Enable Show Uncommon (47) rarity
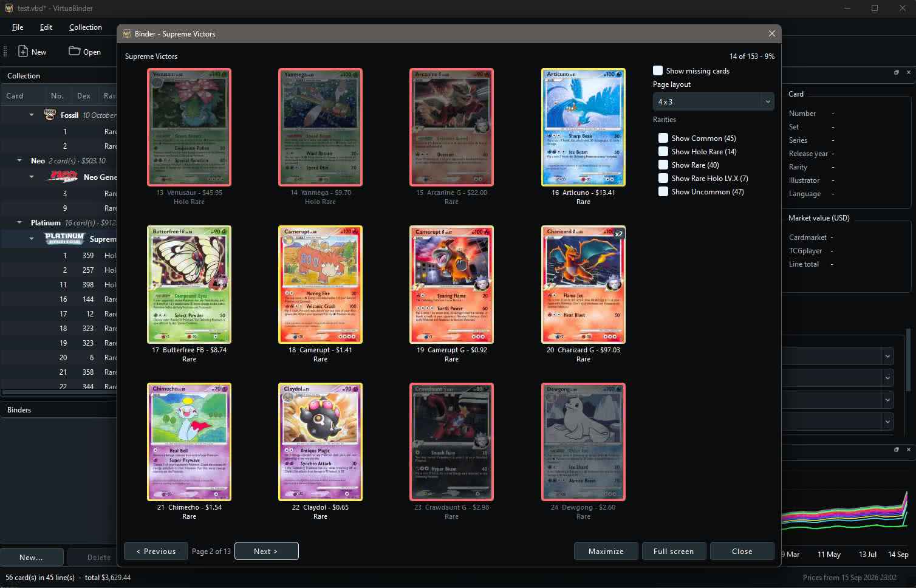This screenshot has height=588, width=916. tap(663, 191)
